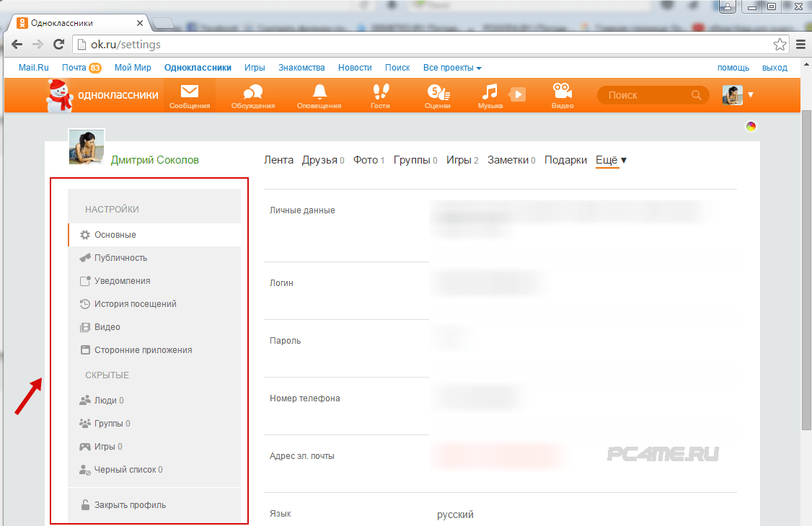
Task: Click the multicolor theme circle
Action: (751, 127)
